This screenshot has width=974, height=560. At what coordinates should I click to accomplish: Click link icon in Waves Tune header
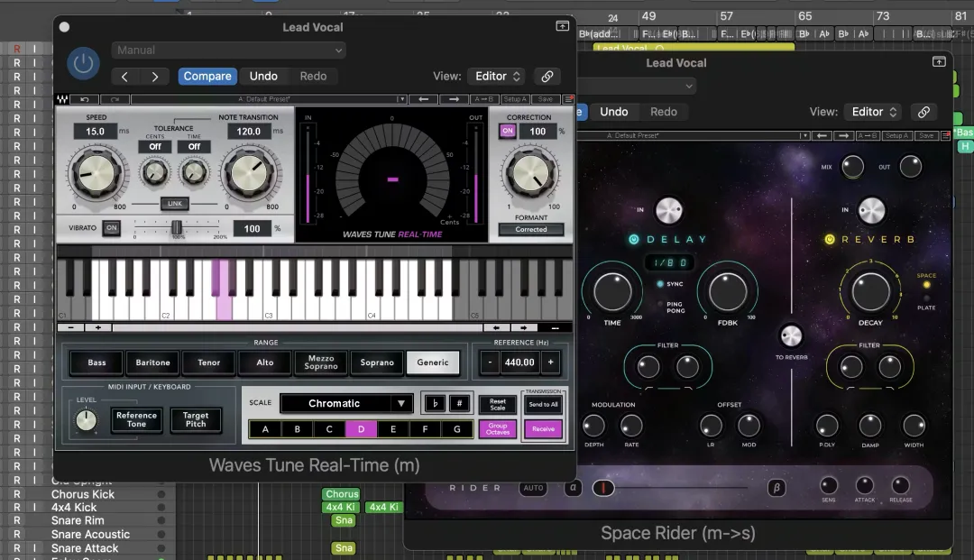coord(547,77)
